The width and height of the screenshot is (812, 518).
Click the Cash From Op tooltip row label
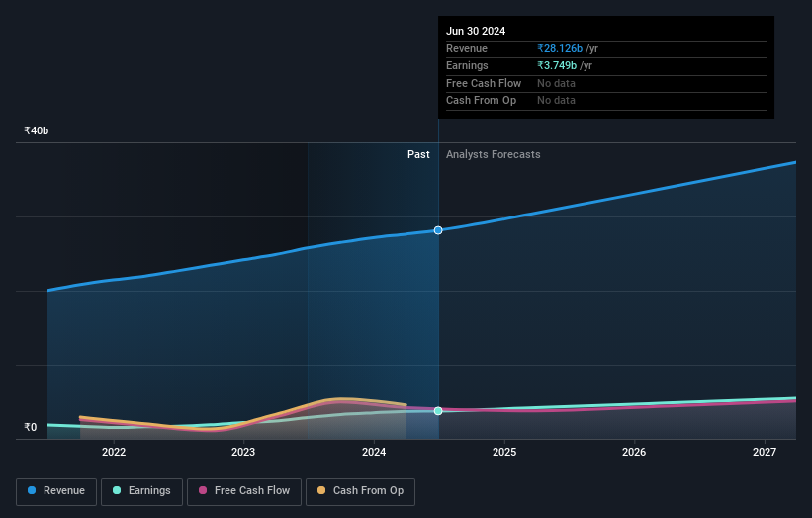[x=481, y=101]
